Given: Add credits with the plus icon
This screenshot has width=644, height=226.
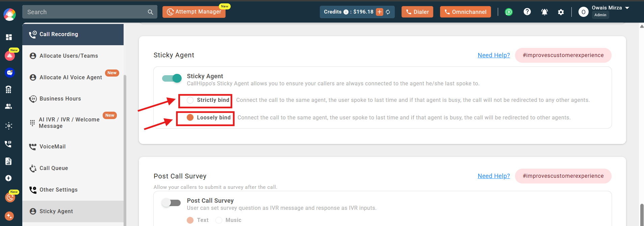Looking at the screenshot, I should click(380, 12).
